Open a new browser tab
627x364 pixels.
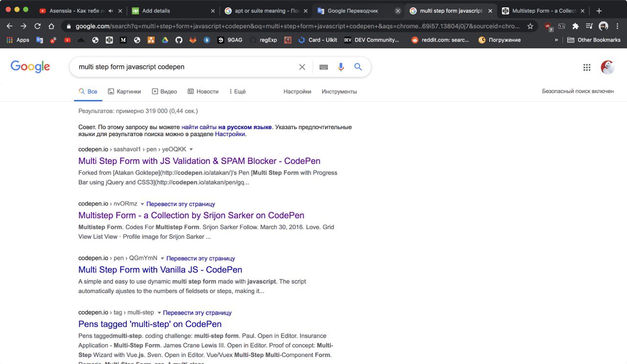tap(599, 11)
